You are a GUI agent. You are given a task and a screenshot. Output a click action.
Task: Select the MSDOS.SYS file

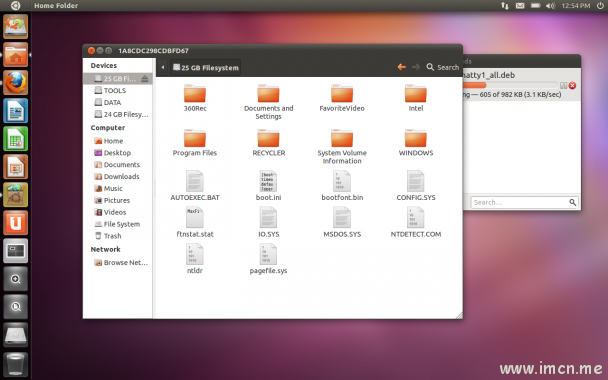click(x=342, y=222)
